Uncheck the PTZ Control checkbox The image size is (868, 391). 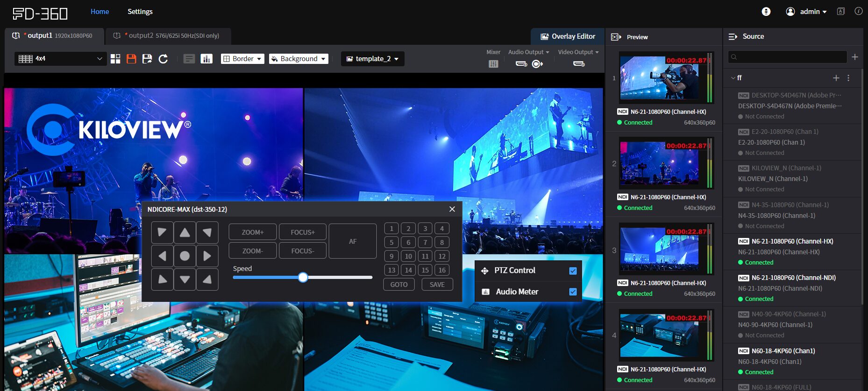[573, 271]
